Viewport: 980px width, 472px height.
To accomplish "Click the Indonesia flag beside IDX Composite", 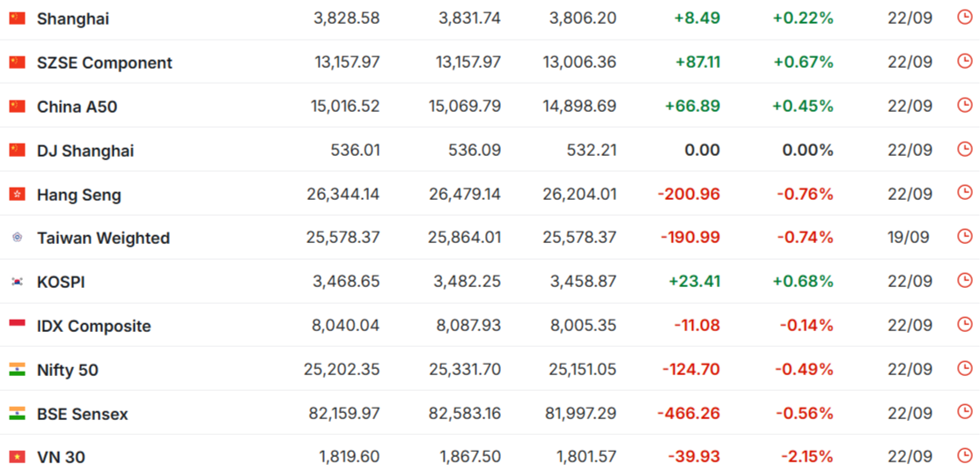I will coord(17,326).
